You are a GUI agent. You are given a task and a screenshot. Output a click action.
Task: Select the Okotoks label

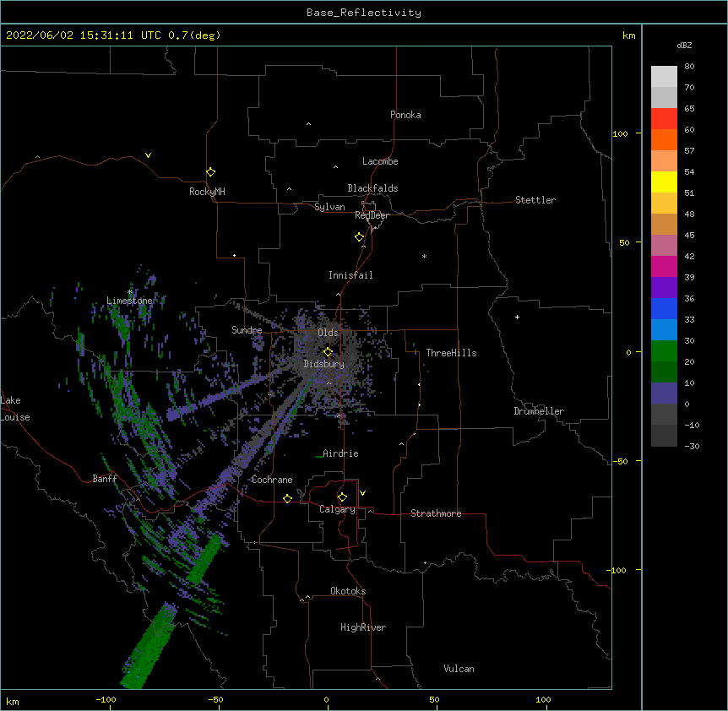(x=348, y=591)
